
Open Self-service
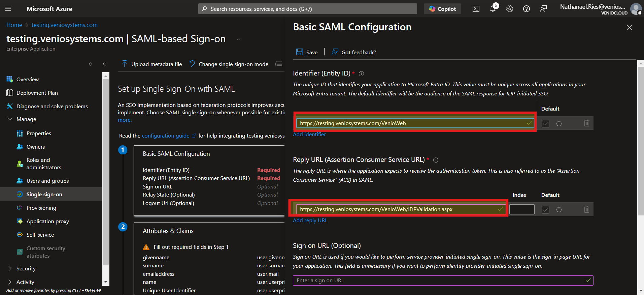(x=40, y=235)
